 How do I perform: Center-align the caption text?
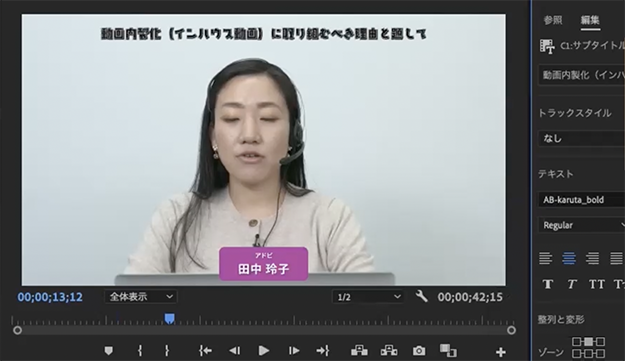pyautogui.click(x=569, y=258)
